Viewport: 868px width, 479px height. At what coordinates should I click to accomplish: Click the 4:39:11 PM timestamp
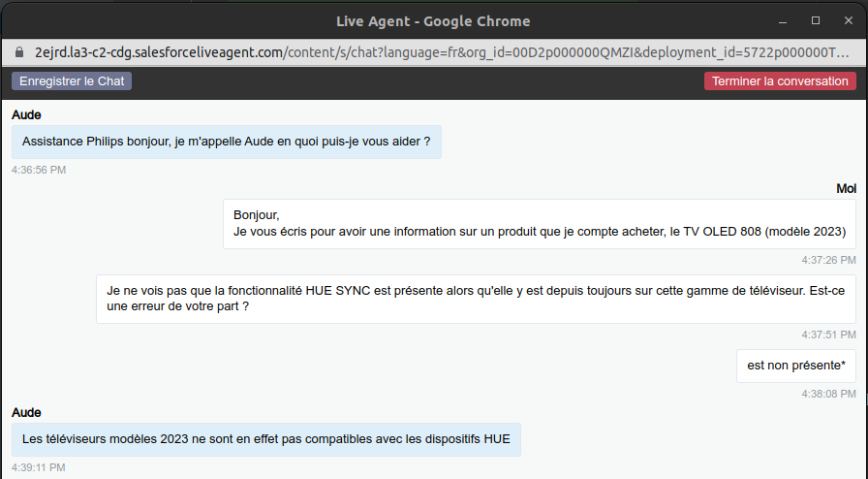(38, 467)
